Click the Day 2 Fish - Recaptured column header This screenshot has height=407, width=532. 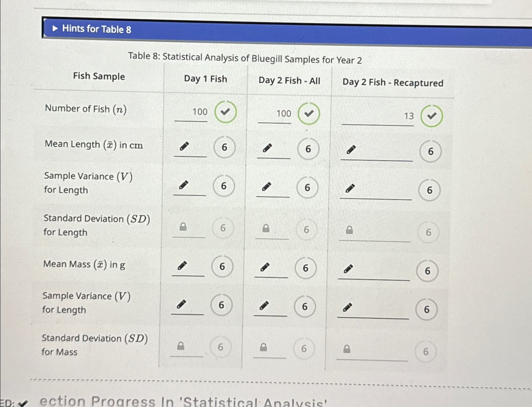coord(393,83)
